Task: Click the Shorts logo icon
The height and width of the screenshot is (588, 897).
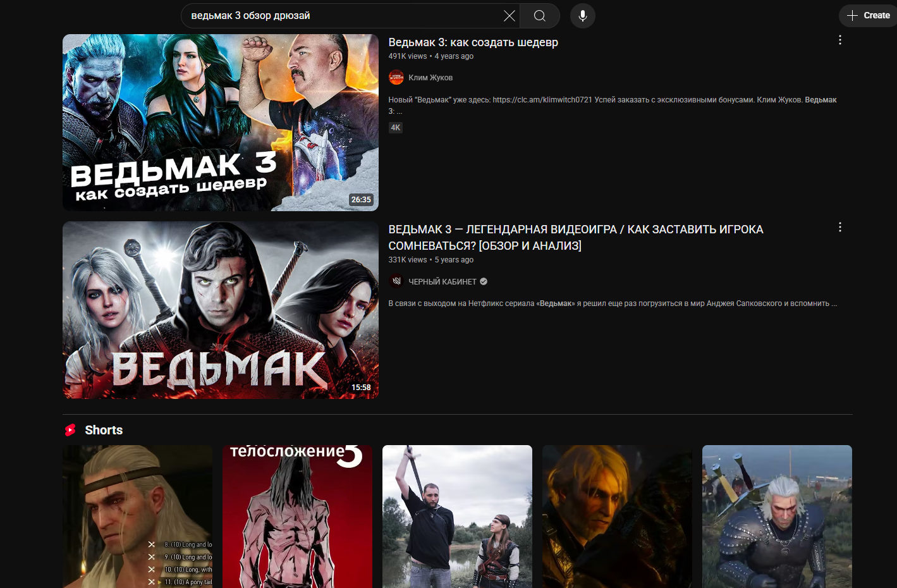Action: click(x=70, y=430)
